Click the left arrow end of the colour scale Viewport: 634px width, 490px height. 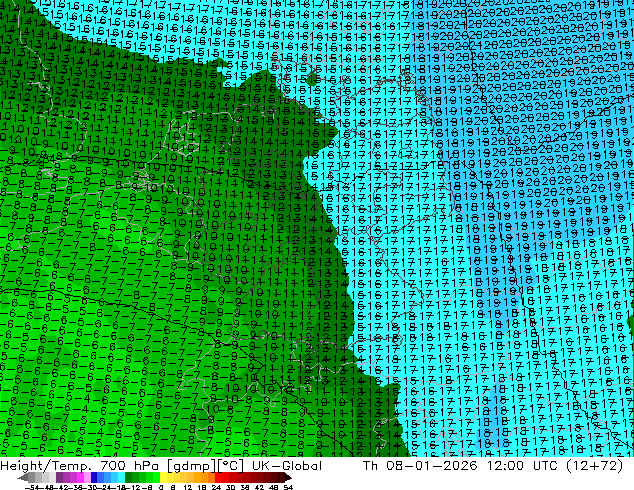pos(22,477)
